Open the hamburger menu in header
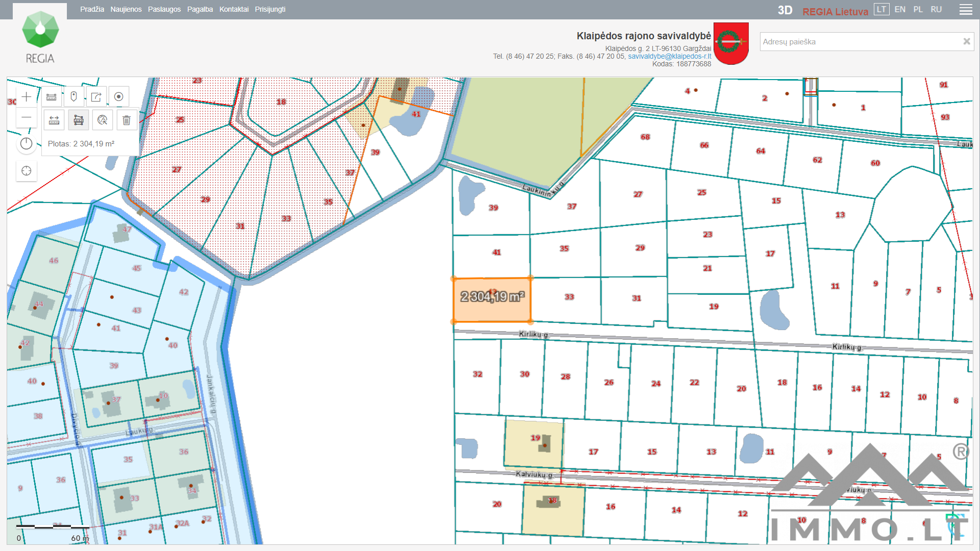 coord(966,10)
